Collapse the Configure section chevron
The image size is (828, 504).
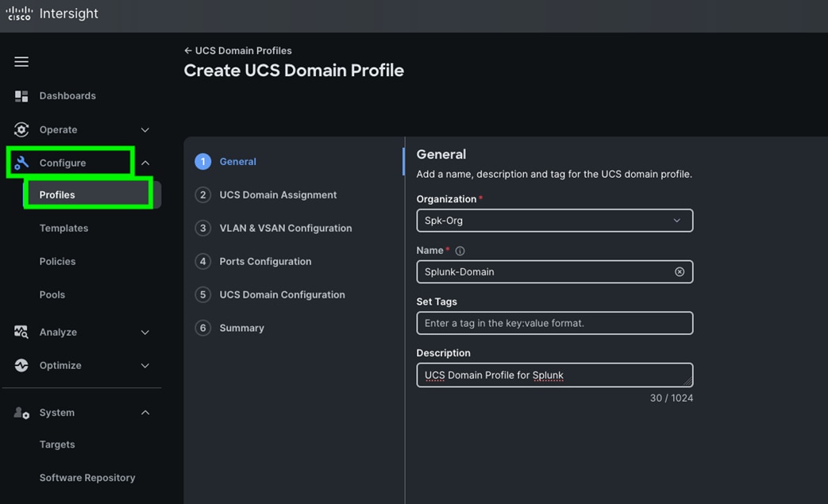145,163
